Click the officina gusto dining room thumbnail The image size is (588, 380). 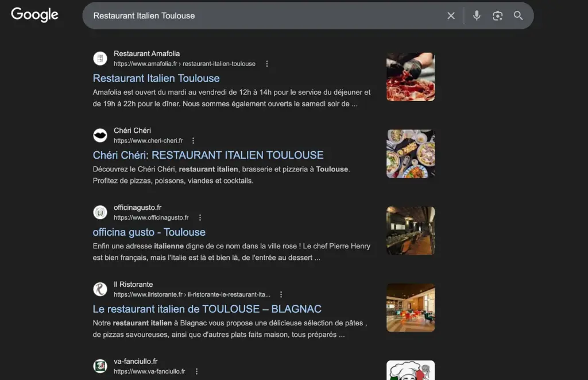(x=411, y=231)
